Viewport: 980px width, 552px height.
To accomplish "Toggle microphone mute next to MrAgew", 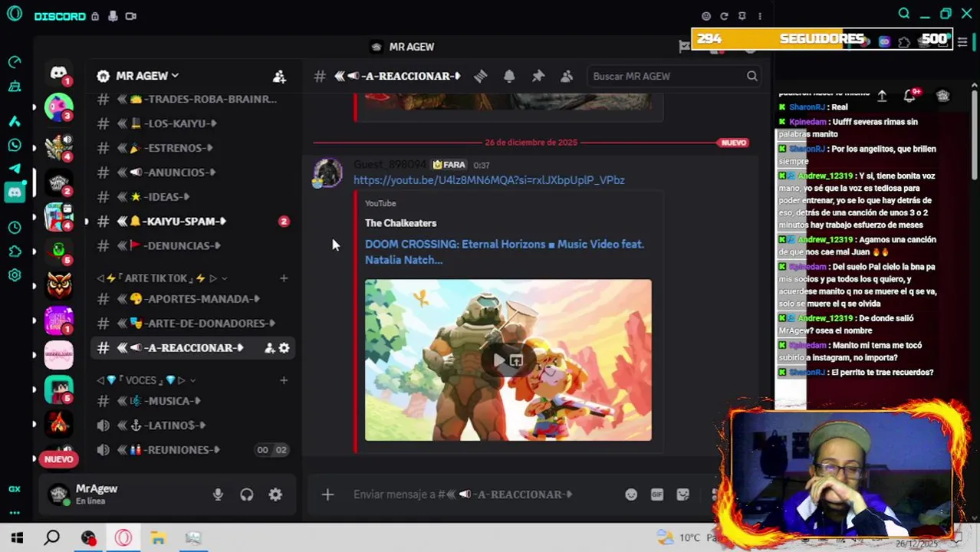I will point(218,495).
